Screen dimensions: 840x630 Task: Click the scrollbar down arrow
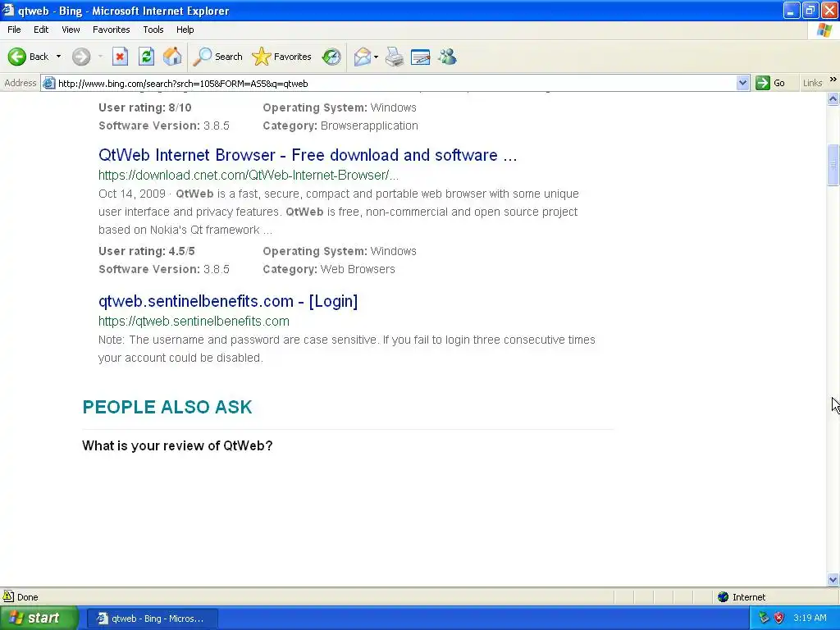point(833,579)
